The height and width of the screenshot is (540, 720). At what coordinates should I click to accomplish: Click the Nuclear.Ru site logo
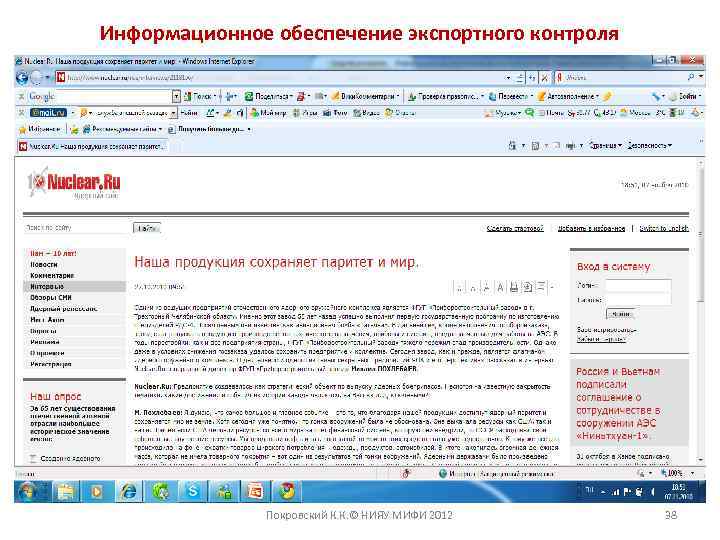pos(74,184)
